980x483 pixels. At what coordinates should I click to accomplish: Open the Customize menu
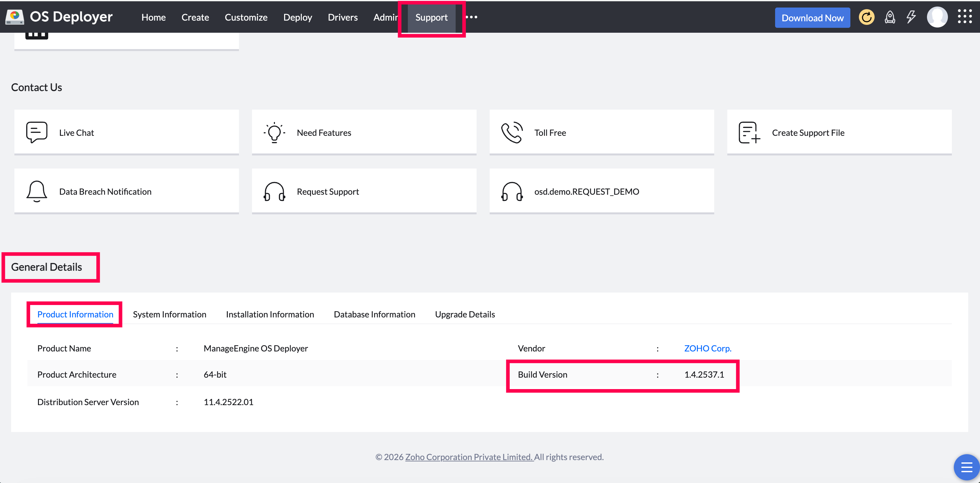coord(246,17)
